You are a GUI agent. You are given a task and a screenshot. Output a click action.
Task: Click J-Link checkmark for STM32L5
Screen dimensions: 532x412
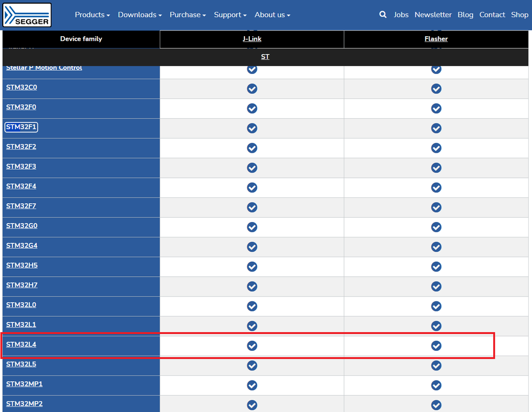tap(252, 366)
